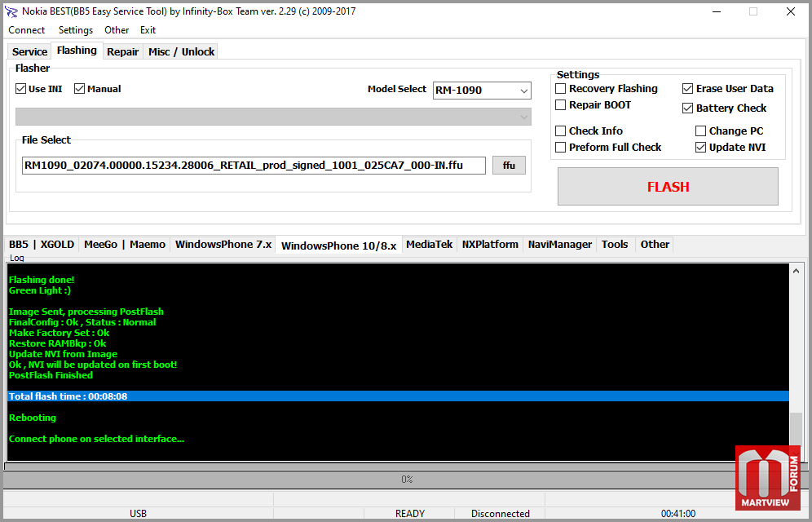Click the READY status bar entry
812x522 pixels.
[409, 514]
